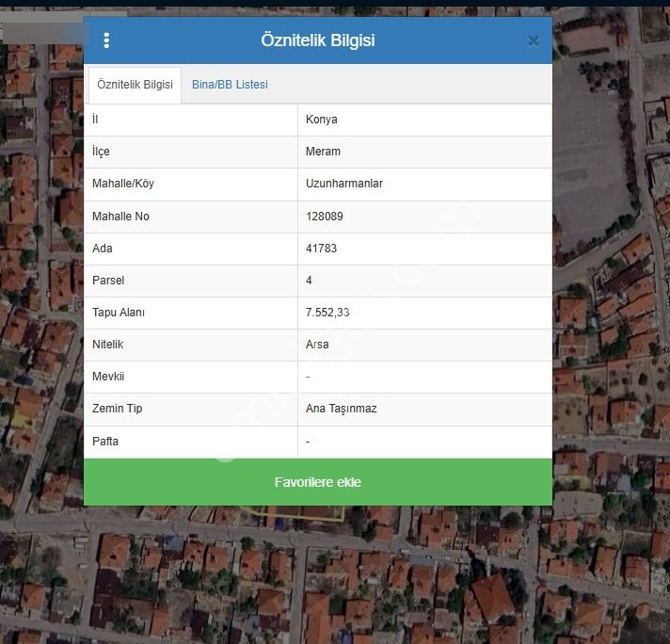The width and height of the screenshot is (670, 644).
Task: Click the Konya province value
Action: coord(322,120)
